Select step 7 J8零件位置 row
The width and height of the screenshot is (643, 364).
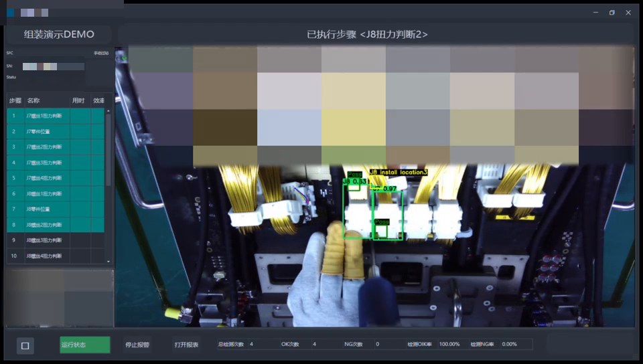click(56, 209)
